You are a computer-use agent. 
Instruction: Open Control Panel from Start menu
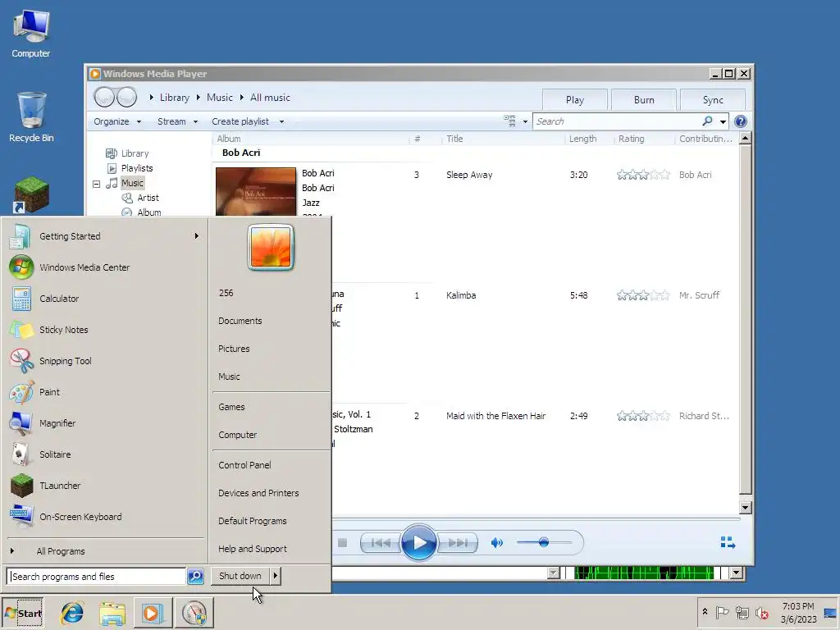click(x=244, y=465)
